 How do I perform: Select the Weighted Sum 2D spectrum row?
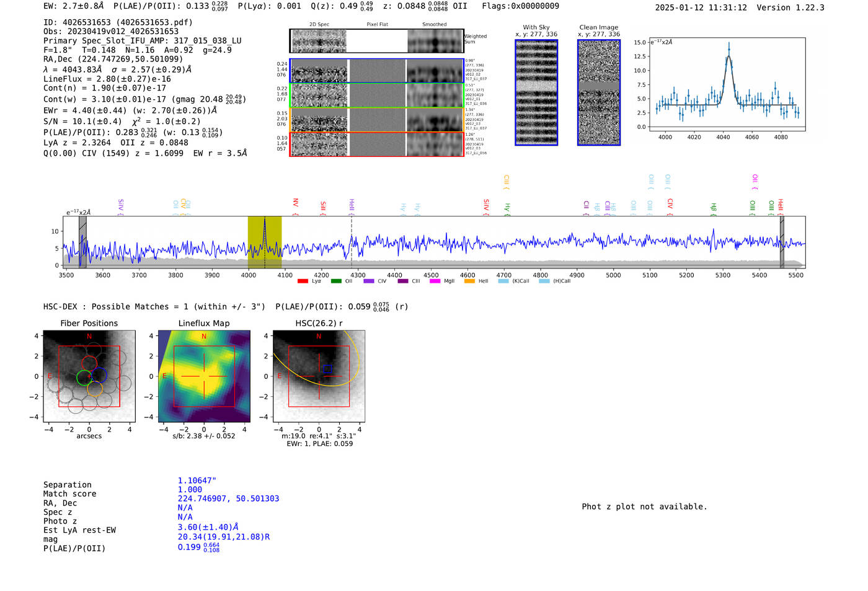tap(376, 41)
